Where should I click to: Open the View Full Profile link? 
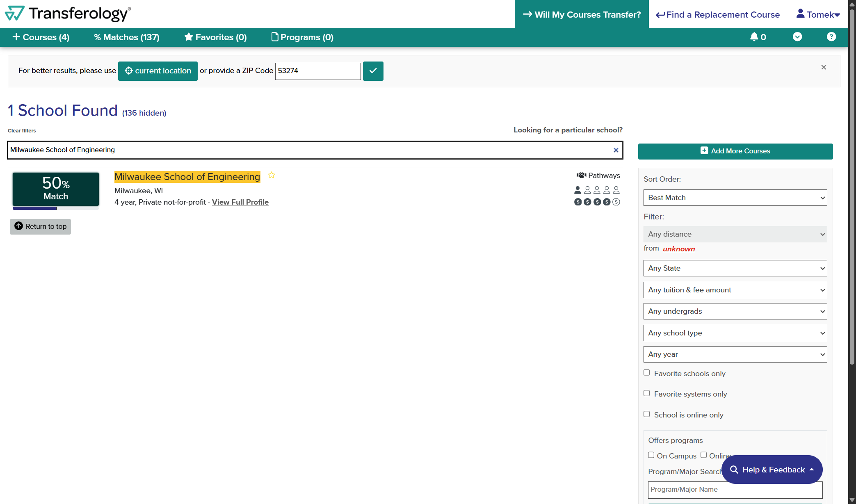click(x=240, y=202)
